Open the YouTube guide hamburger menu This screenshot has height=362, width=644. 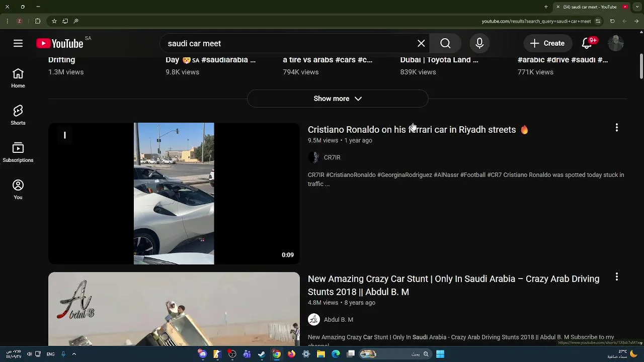(x=18, y=43)
